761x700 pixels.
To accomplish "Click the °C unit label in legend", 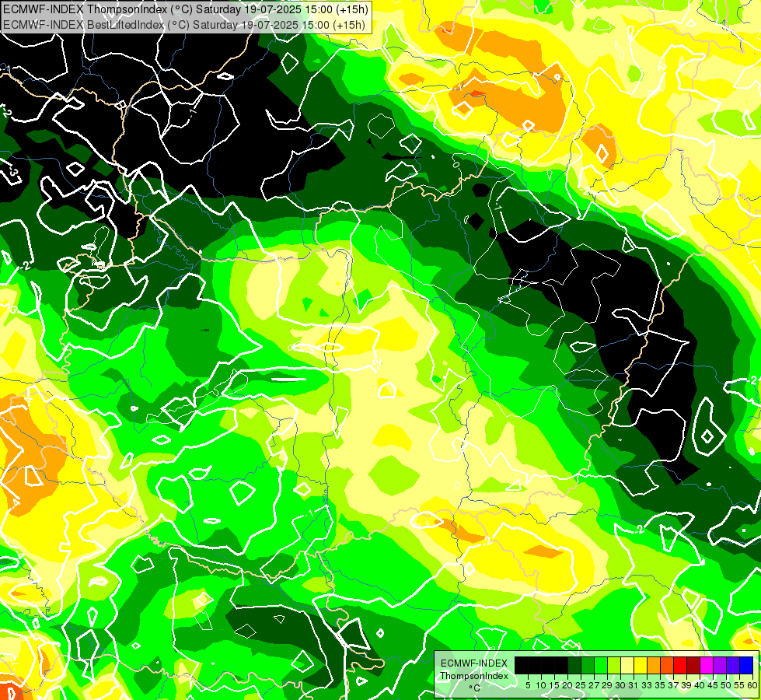I will coord(475,688).
